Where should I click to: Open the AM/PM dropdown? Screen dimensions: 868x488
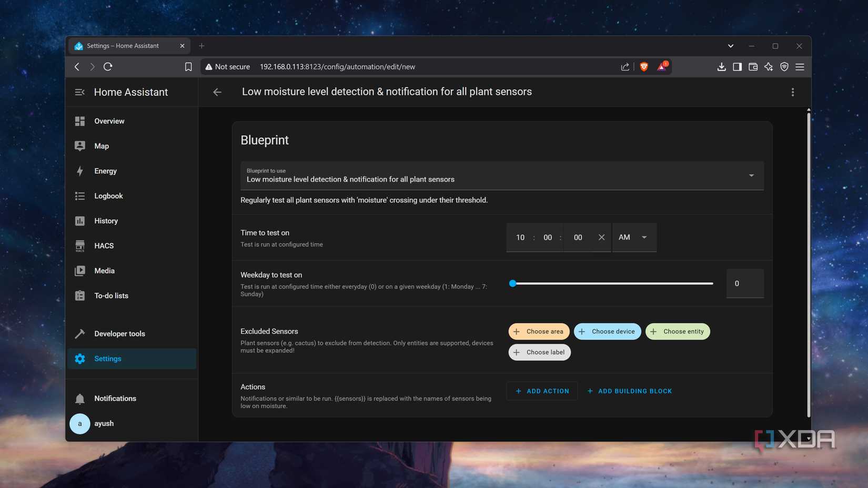click(x=634, y=237)
